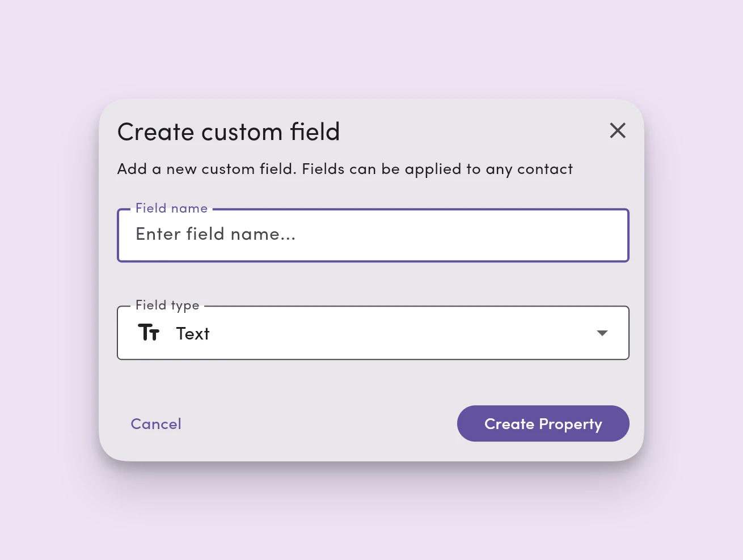Click the letter-style icon in the type selector

click(149, 333)
